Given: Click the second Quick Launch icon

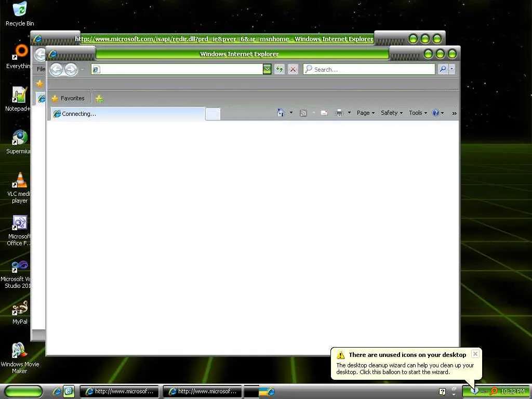Looking at the screenshot, I should tap(69, 391).
